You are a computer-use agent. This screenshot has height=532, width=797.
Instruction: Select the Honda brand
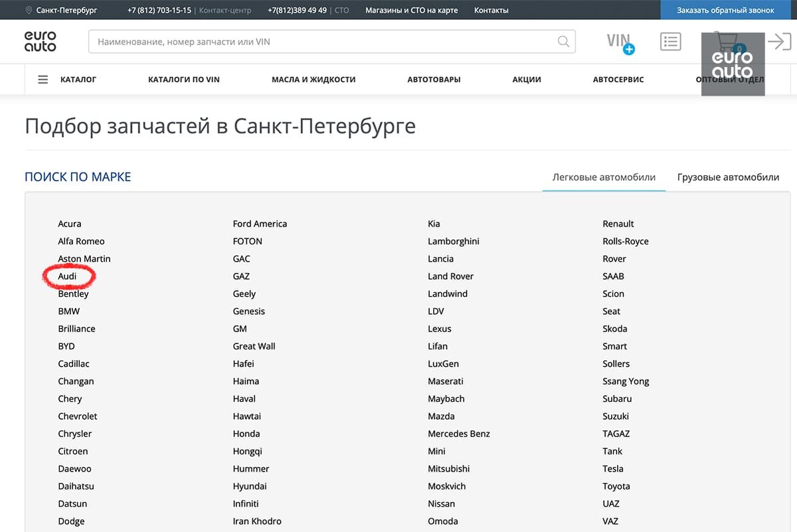point(246,433)
